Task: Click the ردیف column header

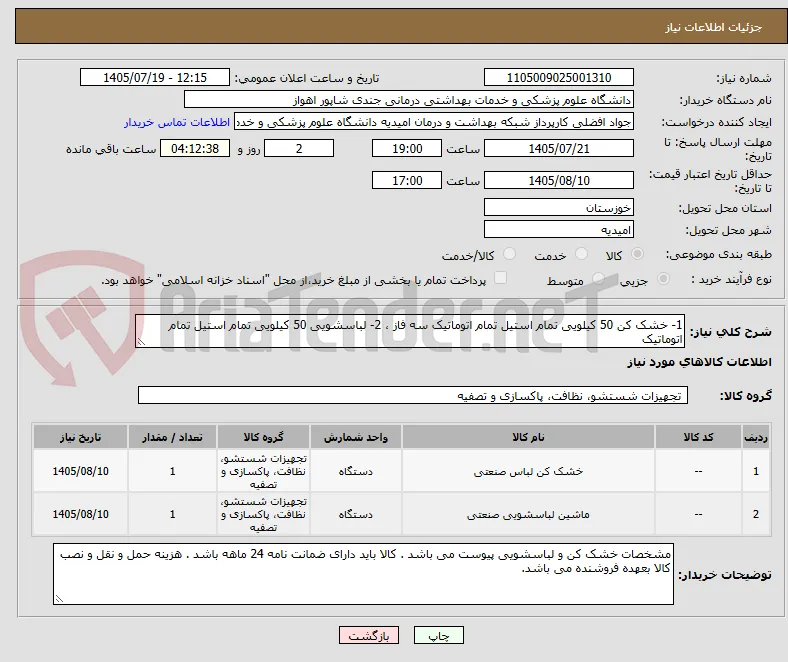Action: (756, 437)
